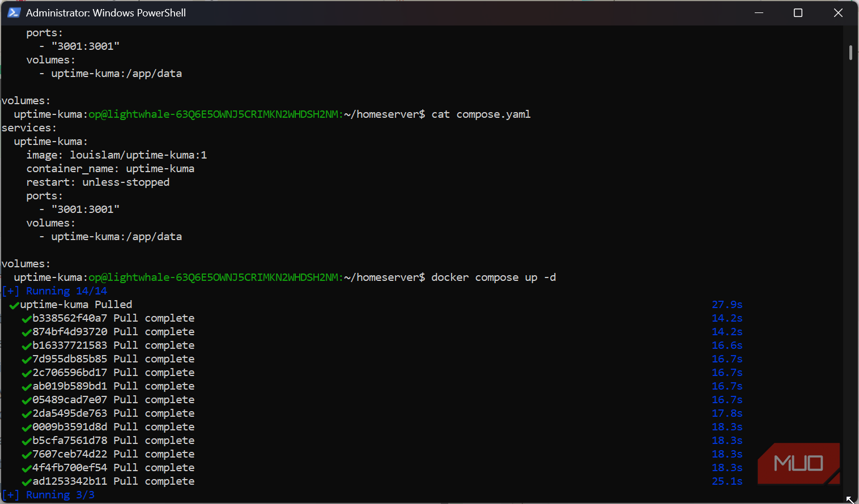Click the checkmark beside layer ad1253342b11
The image size is (859, 504).
point(27,482)
